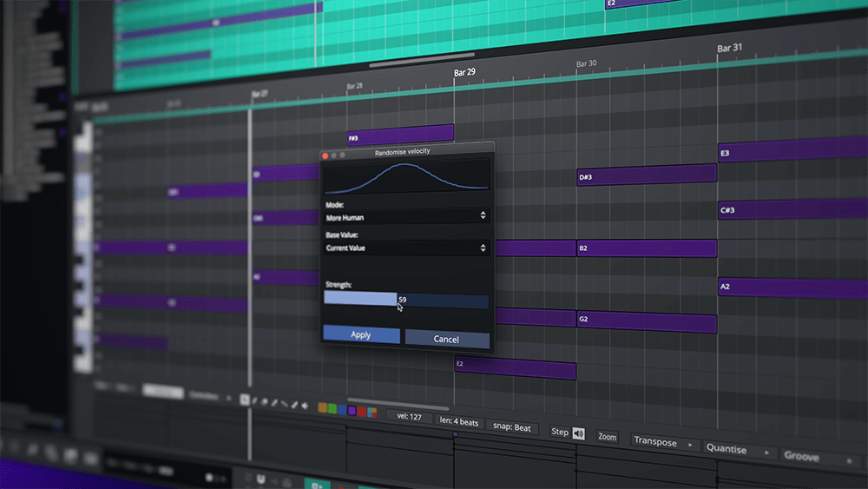Open the Mode dropdown showing More Human
Viewport: 868px width, 489px height.
click(x=405, y=216)
